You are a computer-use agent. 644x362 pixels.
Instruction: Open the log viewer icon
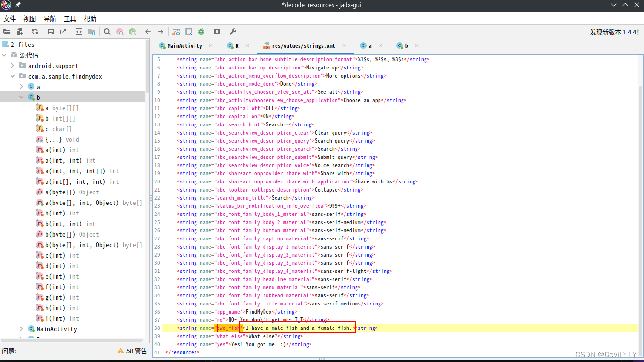click(217, 32)
